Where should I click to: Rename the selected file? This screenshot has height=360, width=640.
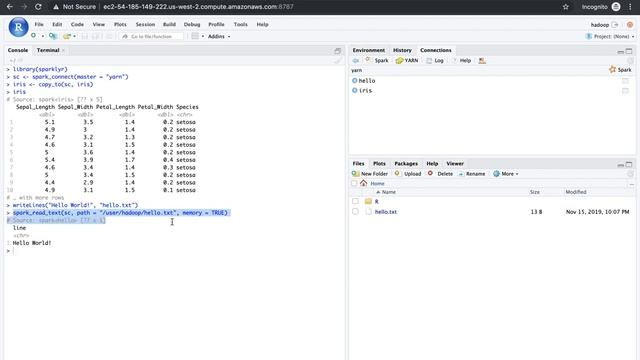pyautogui.click(x=471, y=174)
